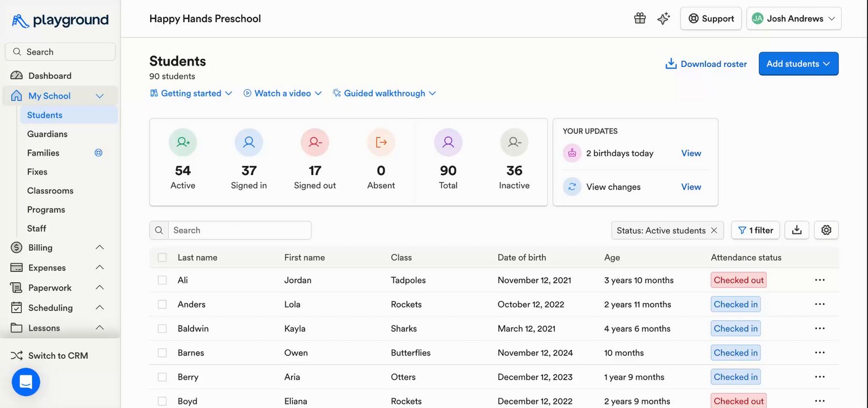Click the Absent stat icon
Screen dimensions: 868x408
coord(381,143)
